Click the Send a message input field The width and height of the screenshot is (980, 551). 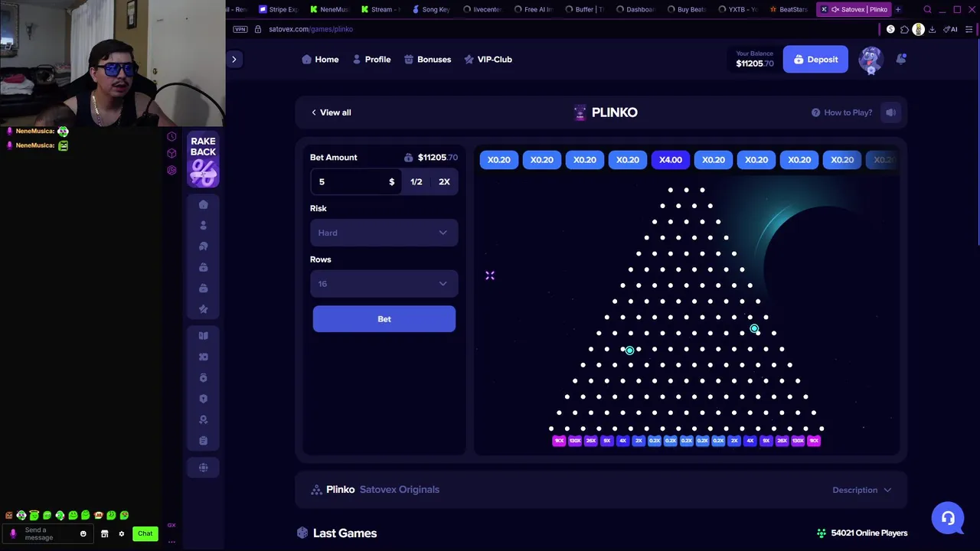tap(47, 533)
